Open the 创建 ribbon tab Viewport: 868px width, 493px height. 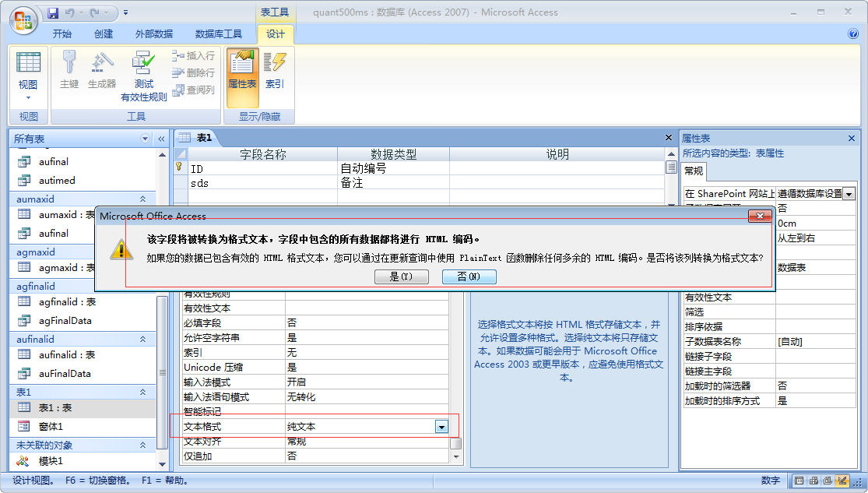[104, 33]
